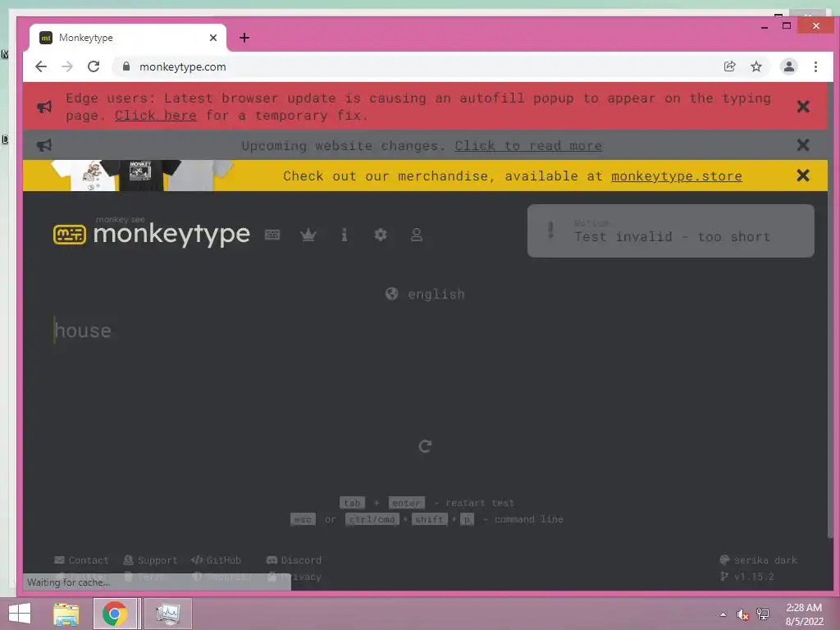The image size is (840, 630).
Task: Click the network tray icon
Action: (763, 614)
